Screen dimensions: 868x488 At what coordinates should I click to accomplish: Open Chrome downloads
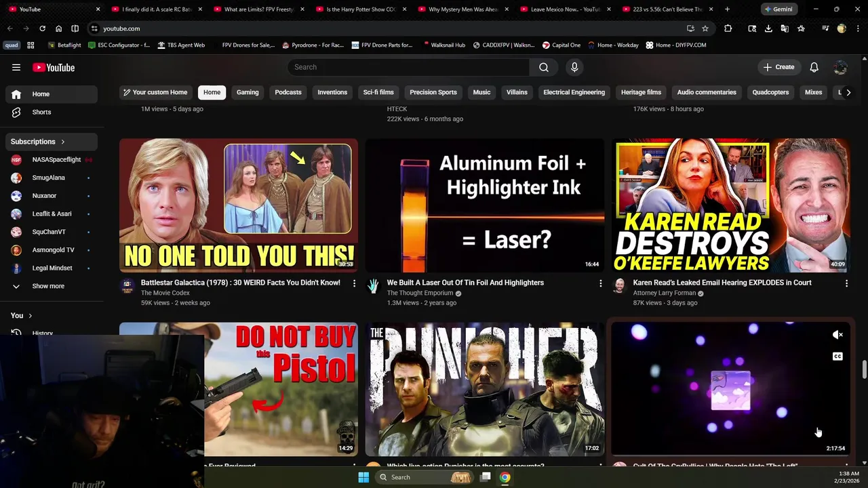pos(768,28)
